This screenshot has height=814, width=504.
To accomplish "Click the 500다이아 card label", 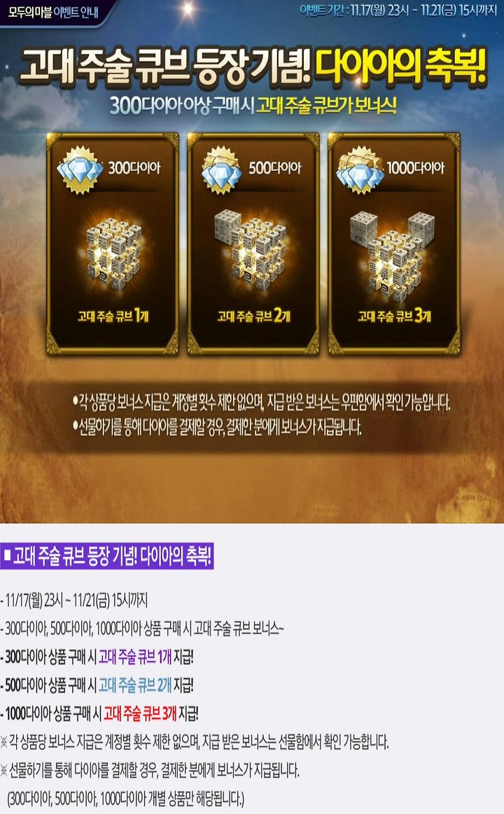I will (x=275, y=168).
